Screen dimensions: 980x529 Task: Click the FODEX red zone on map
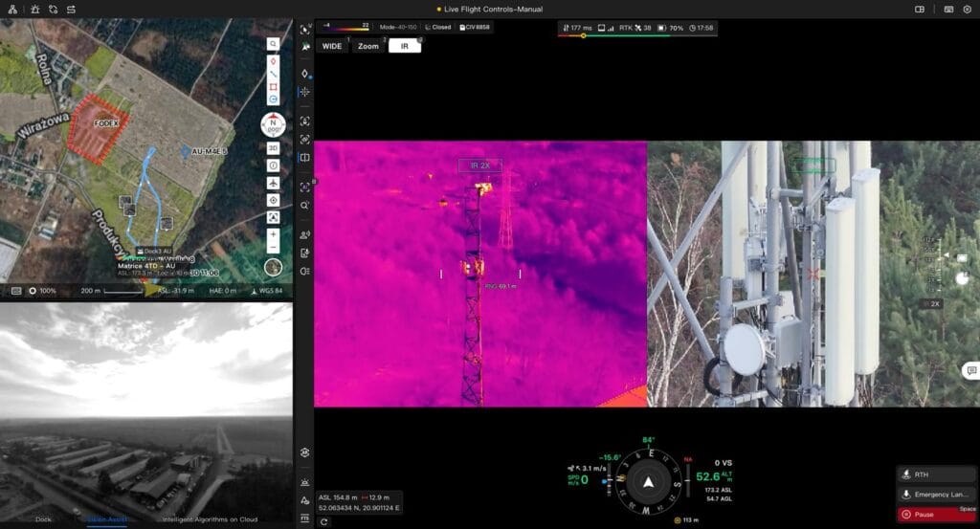point(99,129)
